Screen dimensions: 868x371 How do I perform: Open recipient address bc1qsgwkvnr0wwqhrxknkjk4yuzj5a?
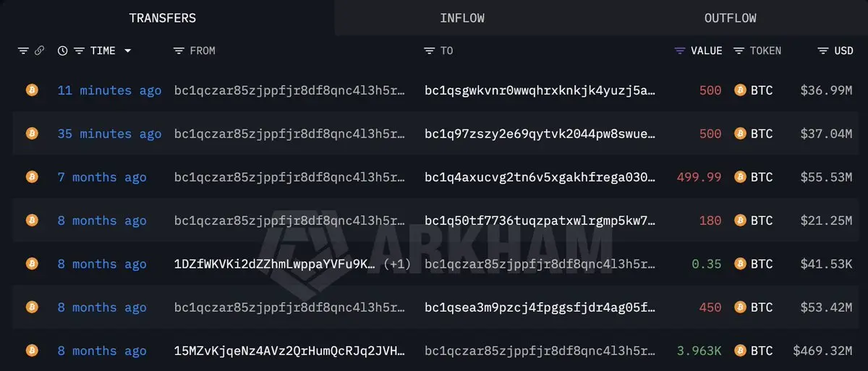pyautogui.click(x=540, y=90)
